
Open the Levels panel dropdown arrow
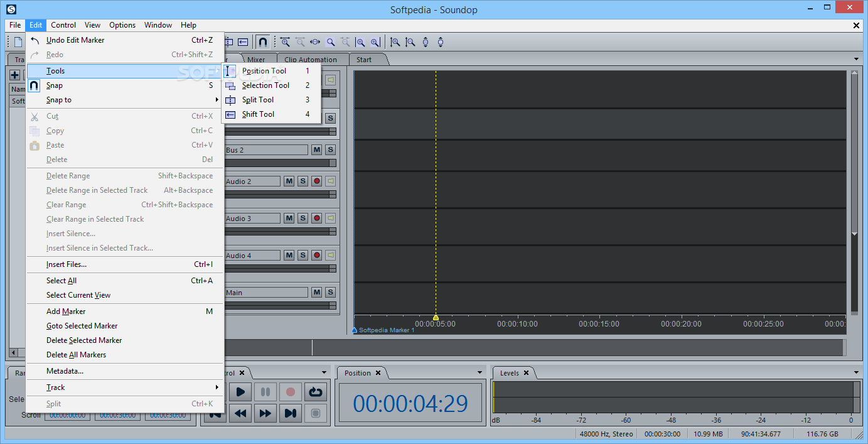pos(857,372)
